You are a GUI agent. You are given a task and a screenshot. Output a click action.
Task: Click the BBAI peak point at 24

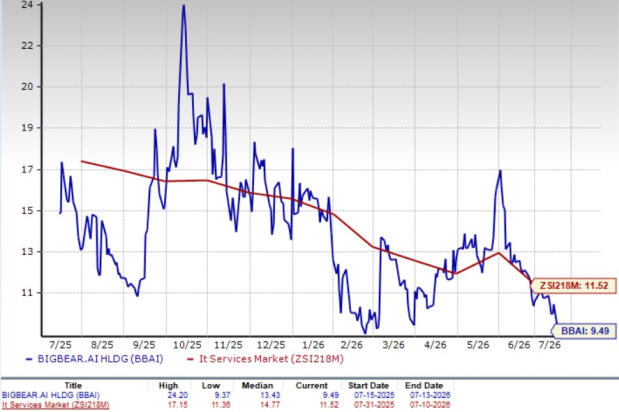(x=184, y=6)
